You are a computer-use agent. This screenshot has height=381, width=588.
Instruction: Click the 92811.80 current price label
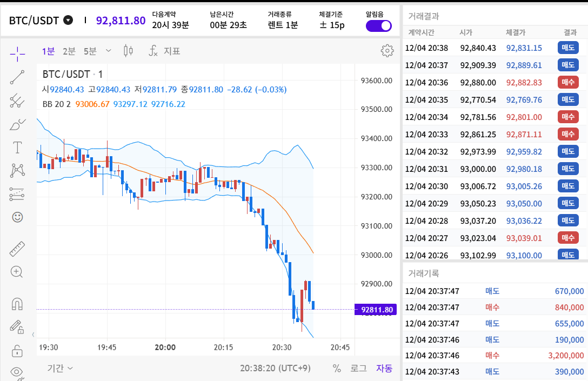376,310
